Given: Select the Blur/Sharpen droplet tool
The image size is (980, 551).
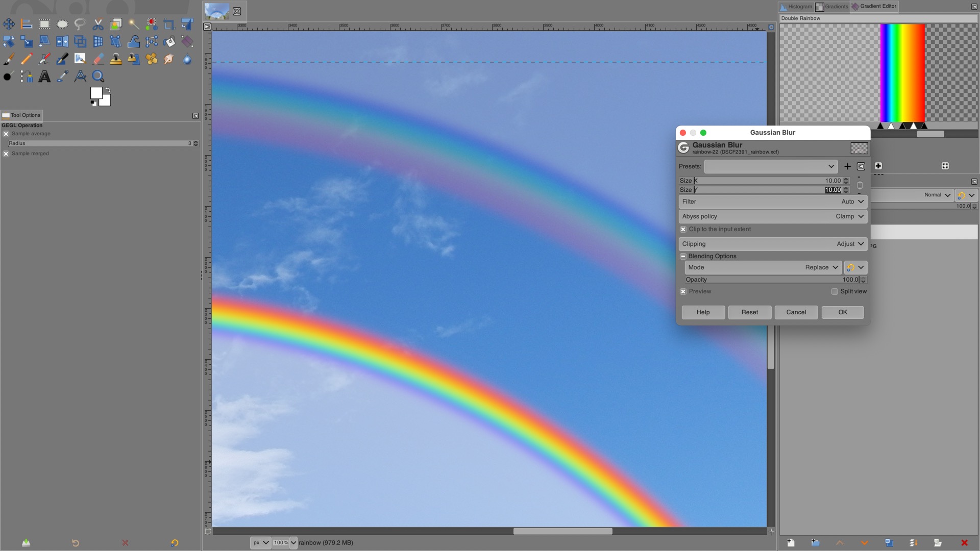Looking at the screenshot, I should (x=187, y=59).
